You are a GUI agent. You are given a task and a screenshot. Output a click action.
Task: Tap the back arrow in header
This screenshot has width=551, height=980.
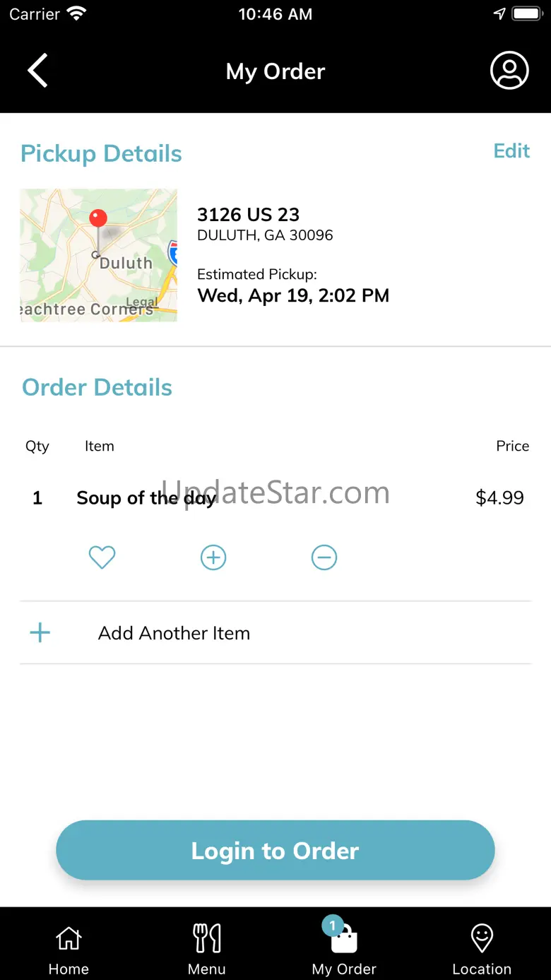click(37, 71)
